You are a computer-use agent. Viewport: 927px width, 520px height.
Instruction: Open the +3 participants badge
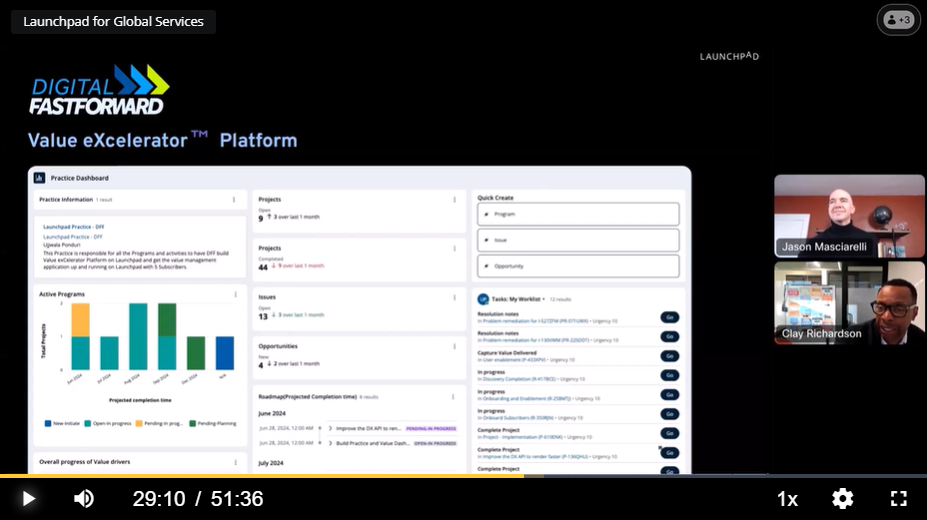tap(898, 20)
